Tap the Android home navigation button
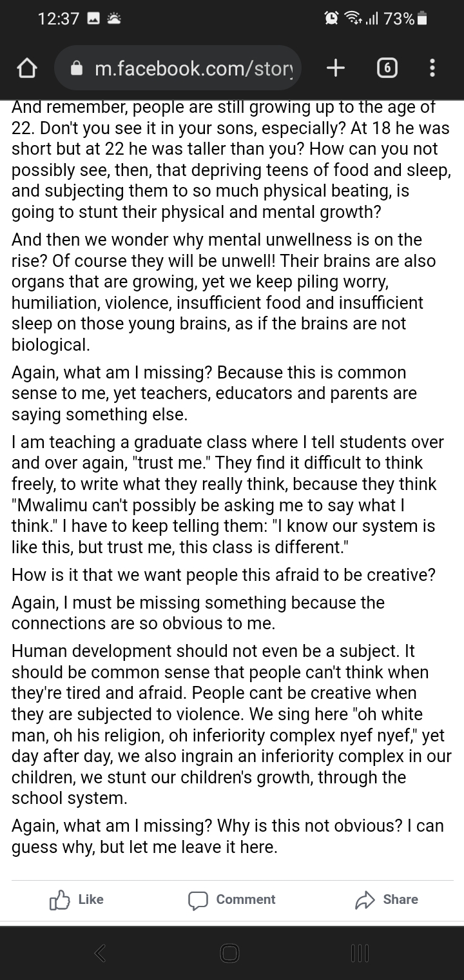 229,953
